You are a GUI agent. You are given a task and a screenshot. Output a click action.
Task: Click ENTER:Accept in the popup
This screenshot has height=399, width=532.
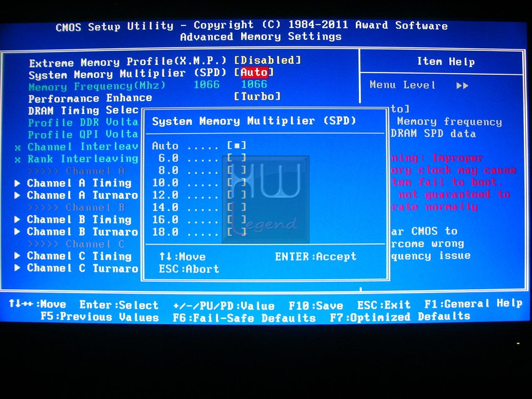pyautogui.click(x=315, y=256)
